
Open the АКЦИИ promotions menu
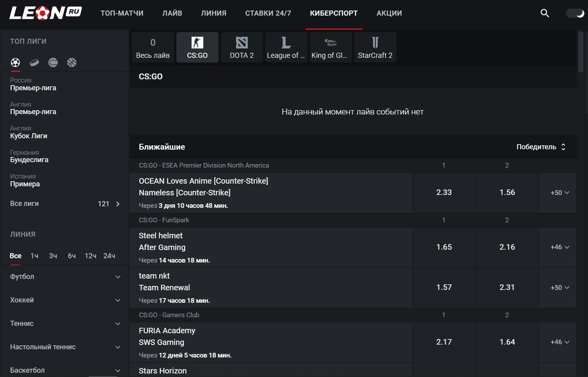(x=389, y=13)
